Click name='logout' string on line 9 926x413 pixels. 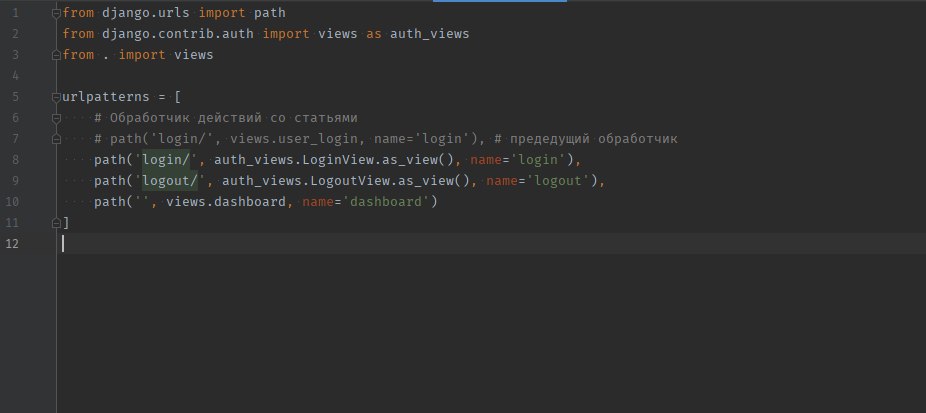point(557,181)
